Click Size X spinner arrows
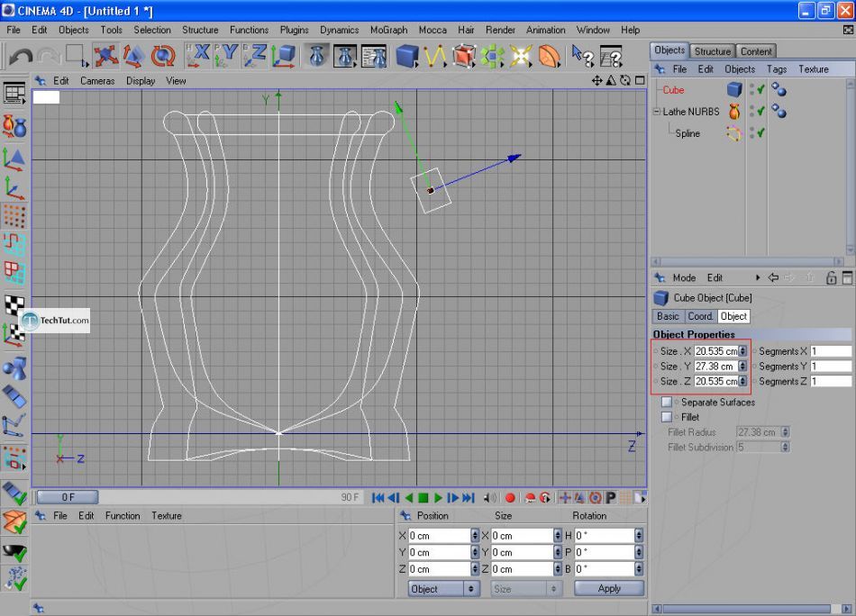Screen dimensions: 856x616 tap(742, 351)
